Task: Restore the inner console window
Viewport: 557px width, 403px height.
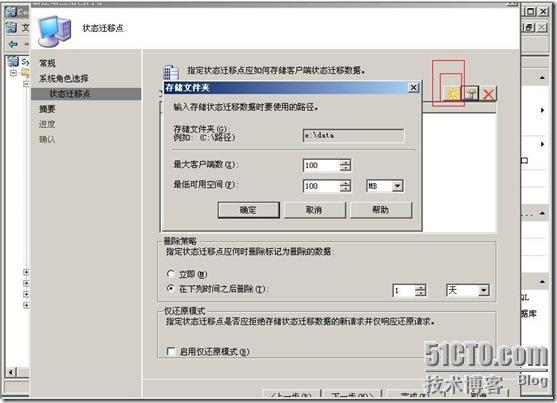Action: click(529, 27)
